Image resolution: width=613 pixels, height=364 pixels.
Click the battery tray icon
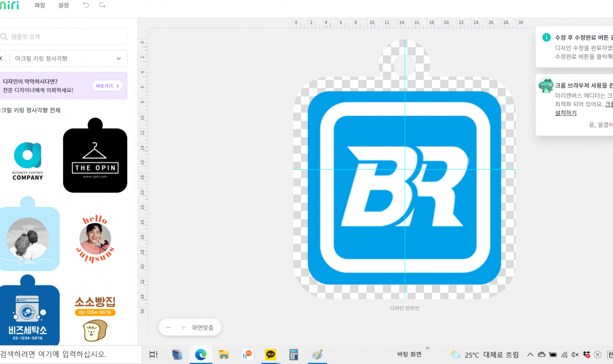553,354
